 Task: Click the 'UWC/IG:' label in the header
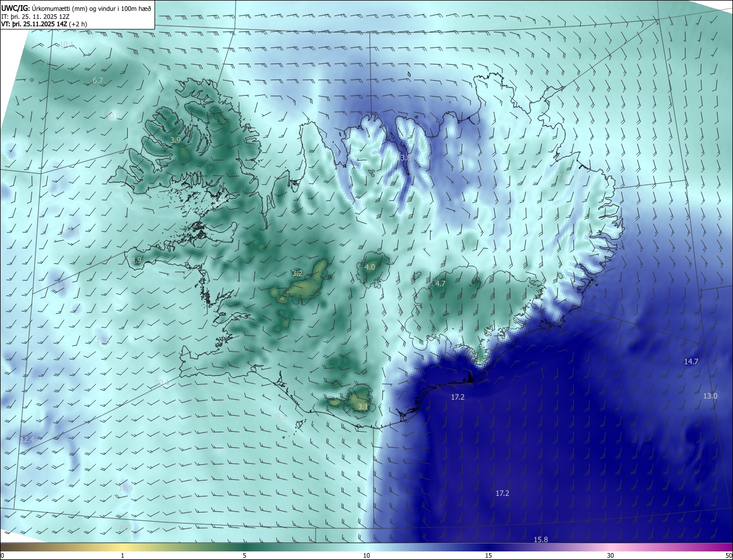coord(15,8)
